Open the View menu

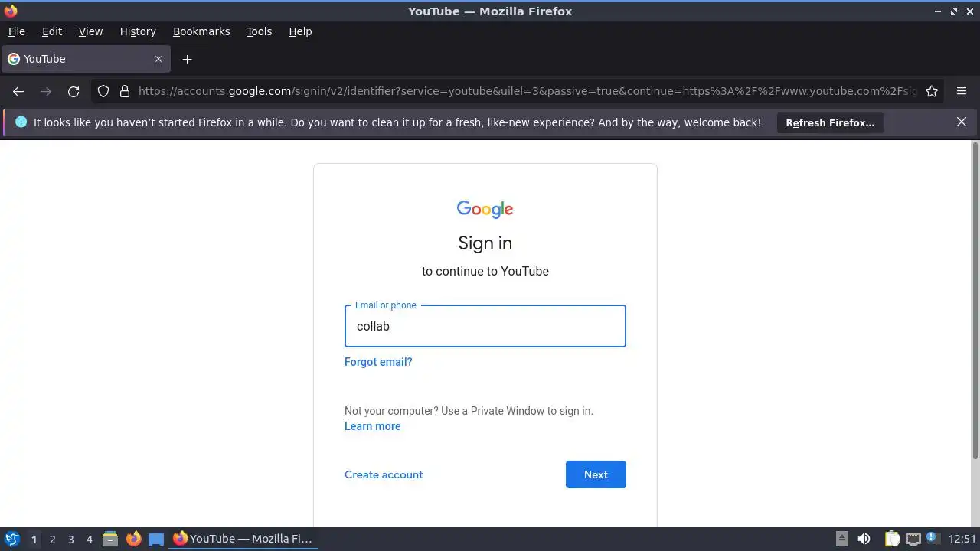coord(90,31)
